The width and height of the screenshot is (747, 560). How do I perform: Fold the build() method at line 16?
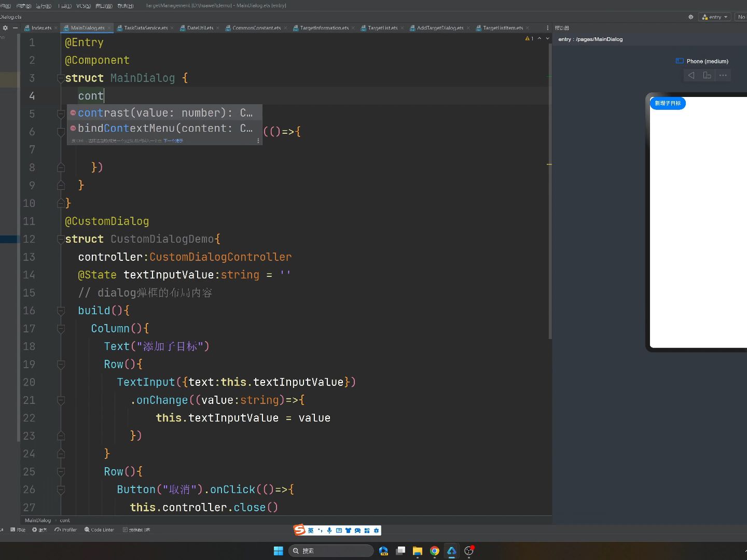61,311
